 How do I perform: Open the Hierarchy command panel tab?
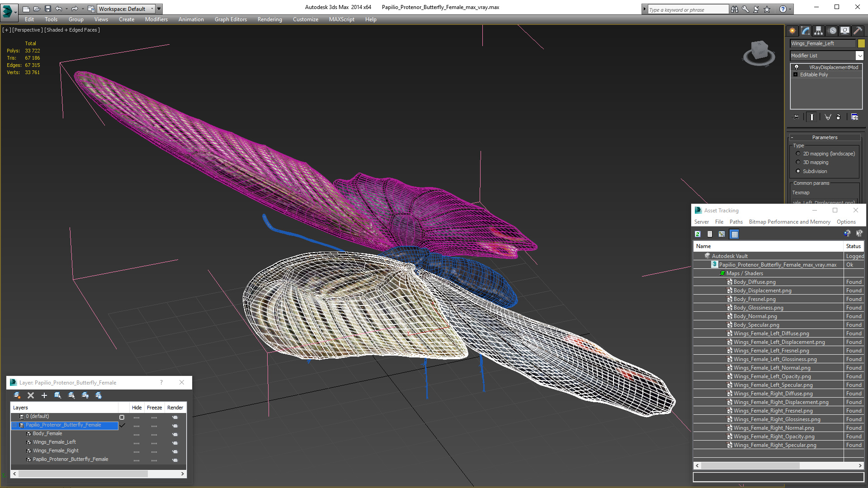[x=819, y=31]
